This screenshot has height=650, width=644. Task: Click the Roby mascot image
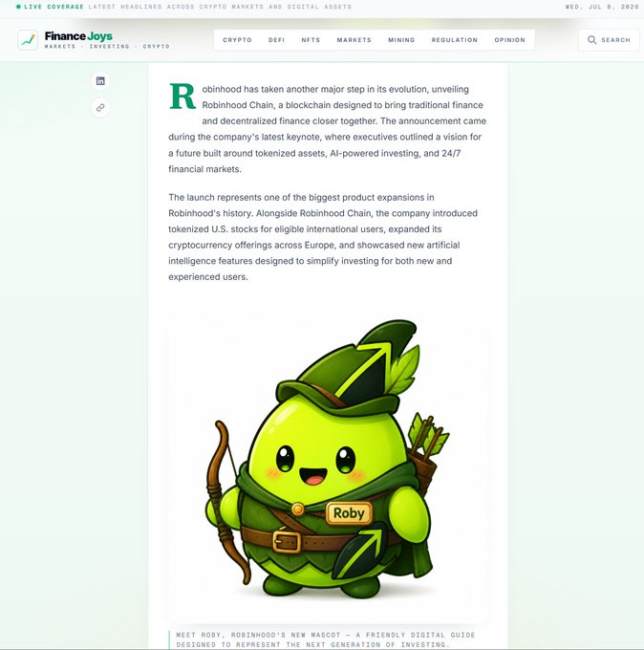[328, 463]
